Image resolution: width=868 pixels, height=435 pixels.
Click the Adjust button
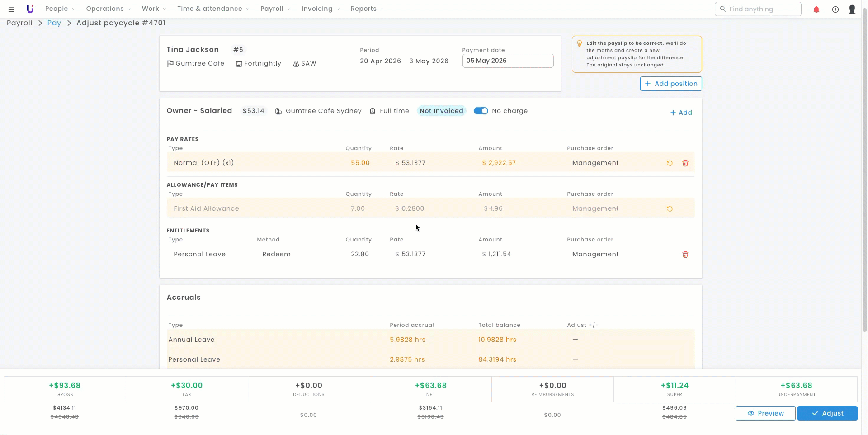pyautogui.click(x=827, y=413)
